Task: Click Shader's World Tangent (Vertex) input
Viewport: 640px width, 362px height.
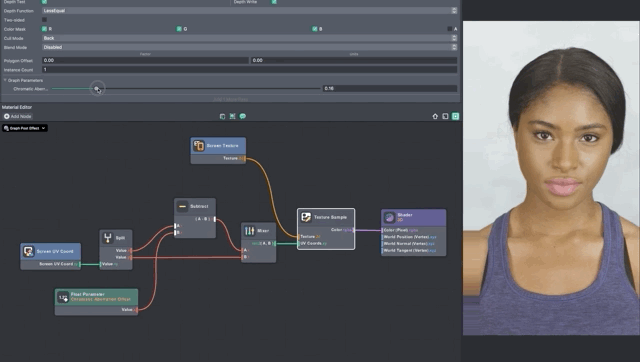Action: 382,251
